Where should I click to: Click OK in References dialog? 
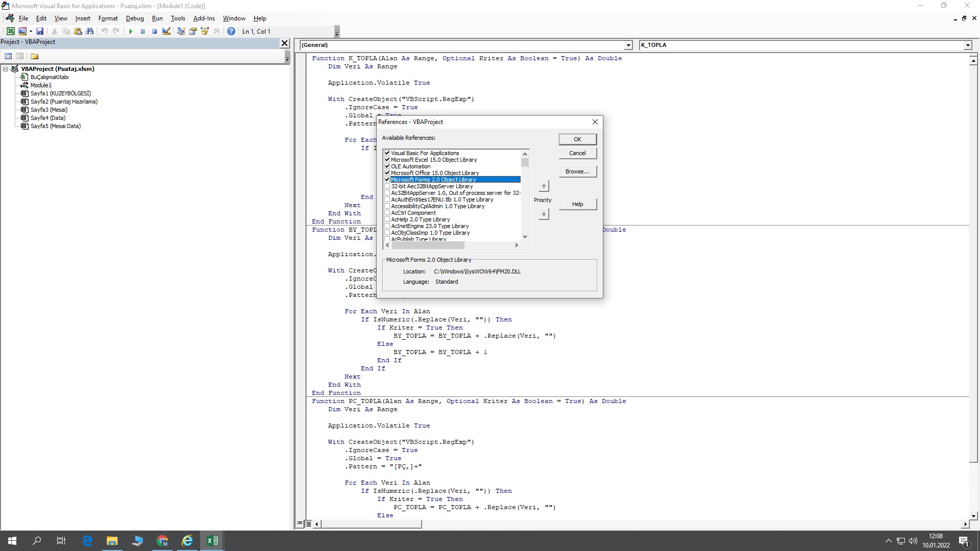(x=577, y=139)
